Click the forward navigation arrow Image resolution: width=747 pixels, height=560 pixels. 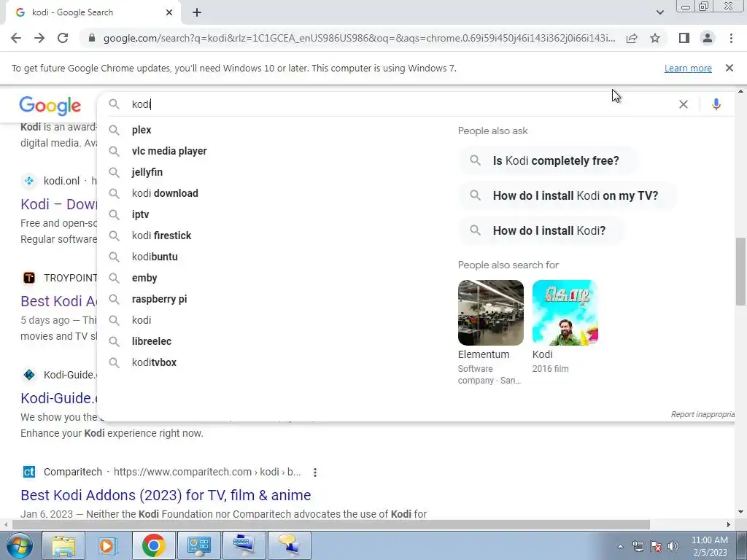click(x=39, y=38)
